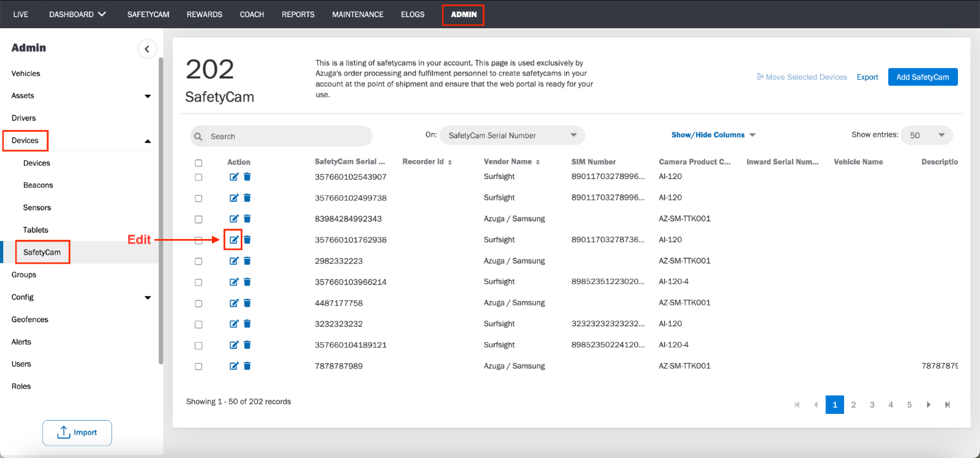Edit SafetyCam 4487177758
Screen dimensions: 980x458
234,303
